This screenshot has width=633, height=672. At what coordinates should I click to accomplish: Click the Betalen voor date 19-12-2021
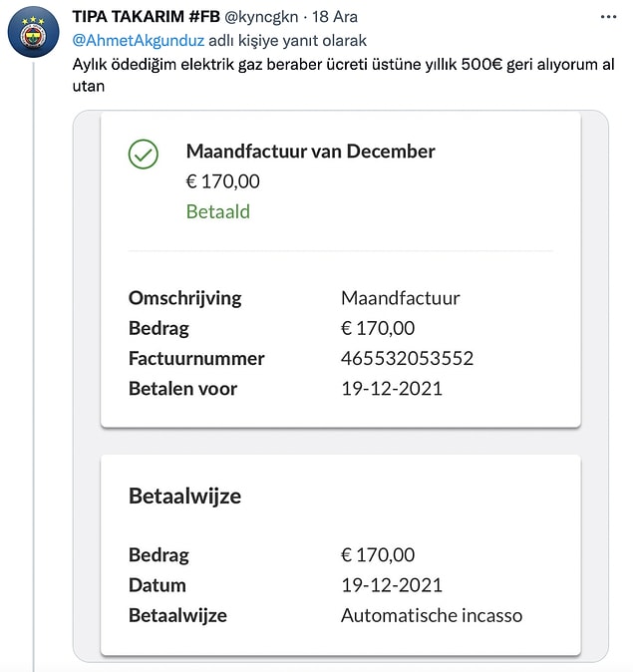point(392,389)
